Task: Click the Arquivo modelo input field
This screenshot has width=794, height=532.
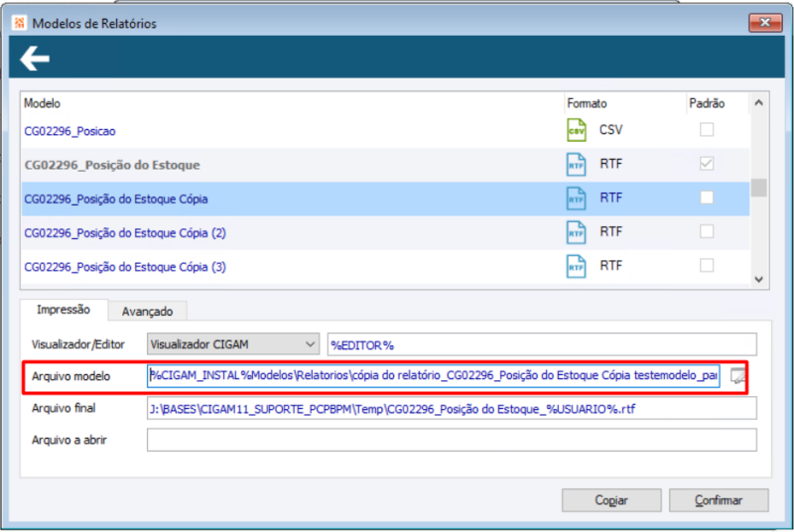Action: point(434,375)
